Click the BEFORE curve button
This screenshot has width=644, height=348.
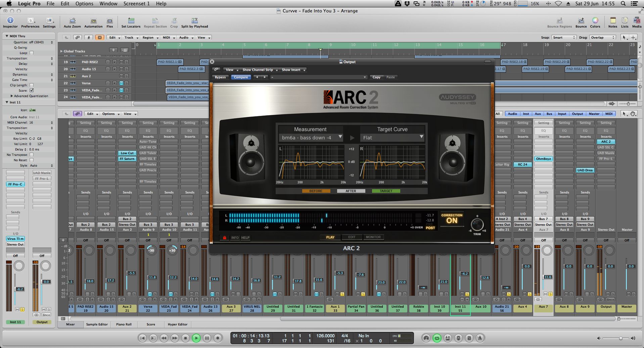tap(316, 191)
